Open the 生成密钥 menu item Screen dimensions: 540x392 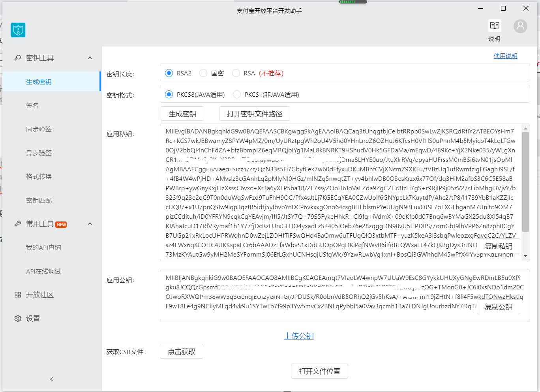point(52,82)
